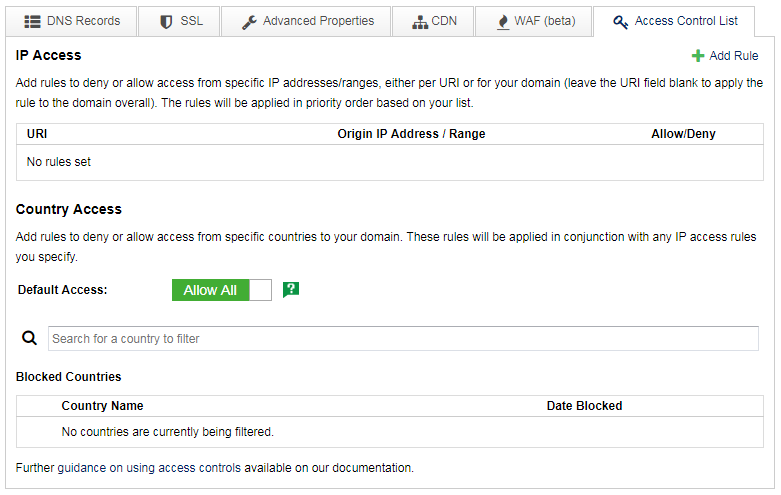The image size is (781, 495).
Task: Click the Add Rule link text
Action: [733, 56]
